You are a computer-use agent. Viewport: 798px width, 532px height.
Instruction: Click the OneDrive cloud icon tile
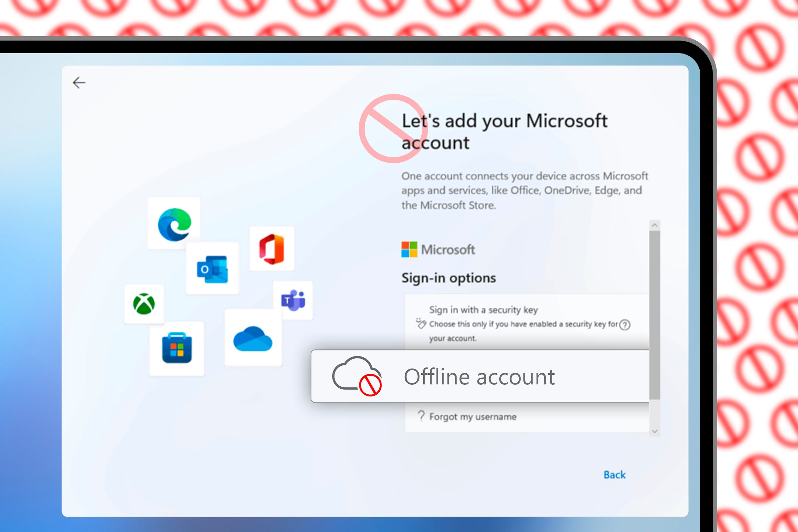tap(253, 338)
